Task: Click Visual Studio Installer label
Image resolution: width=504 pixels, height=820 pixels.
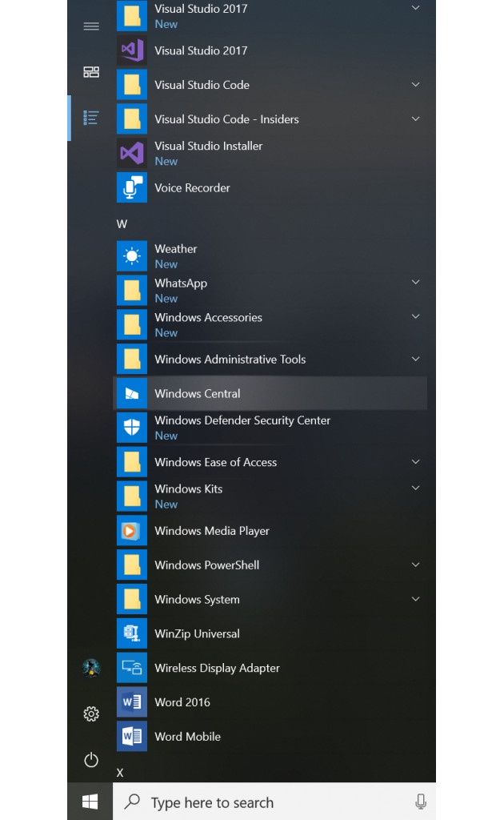Action: (208, 146)
